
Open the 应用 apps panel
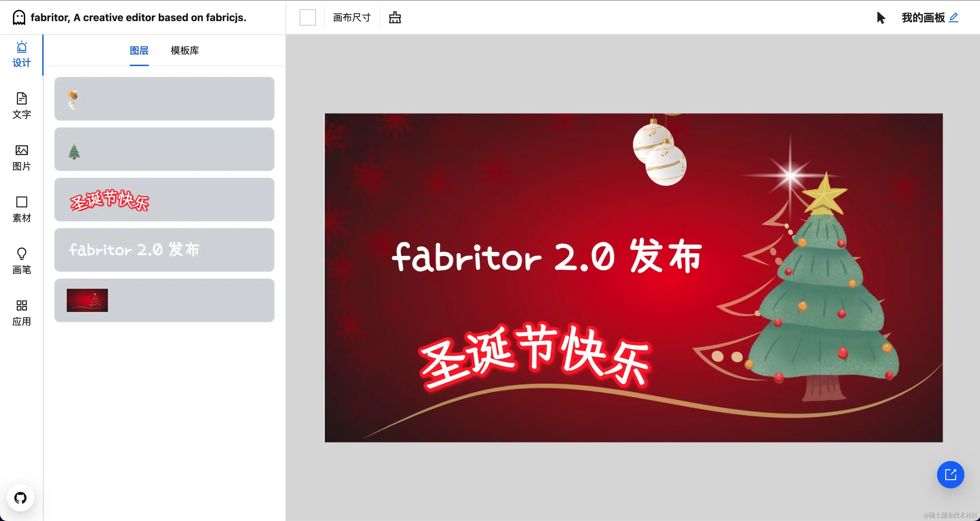pos(21,313)
